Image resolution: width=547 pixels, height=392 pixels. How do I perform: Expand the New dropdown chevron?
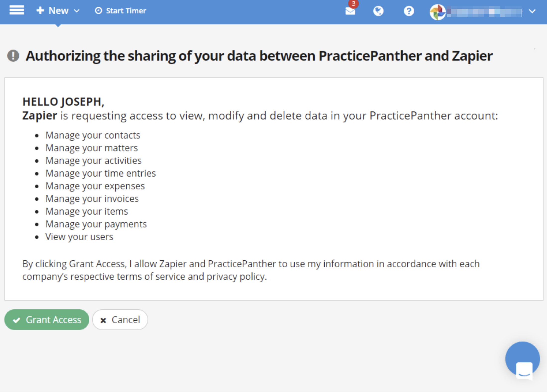[x=77, y=11]
